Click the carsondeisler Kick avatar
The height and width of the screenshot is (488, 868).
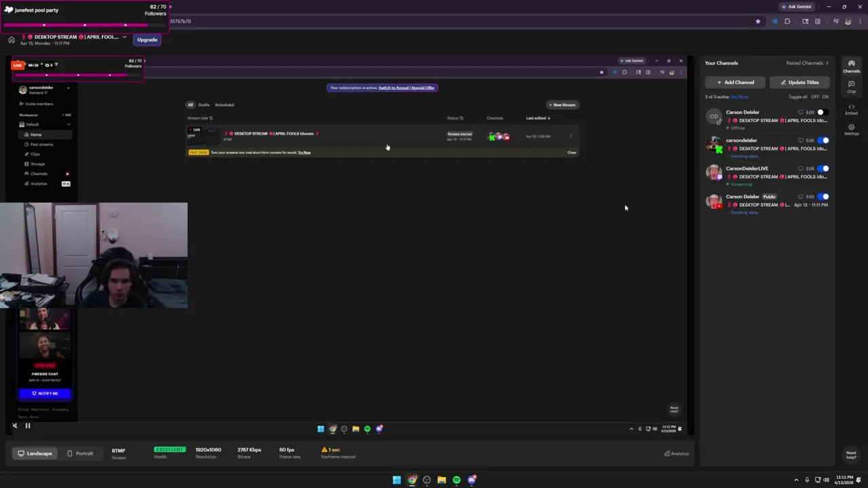tap(713, 145)
